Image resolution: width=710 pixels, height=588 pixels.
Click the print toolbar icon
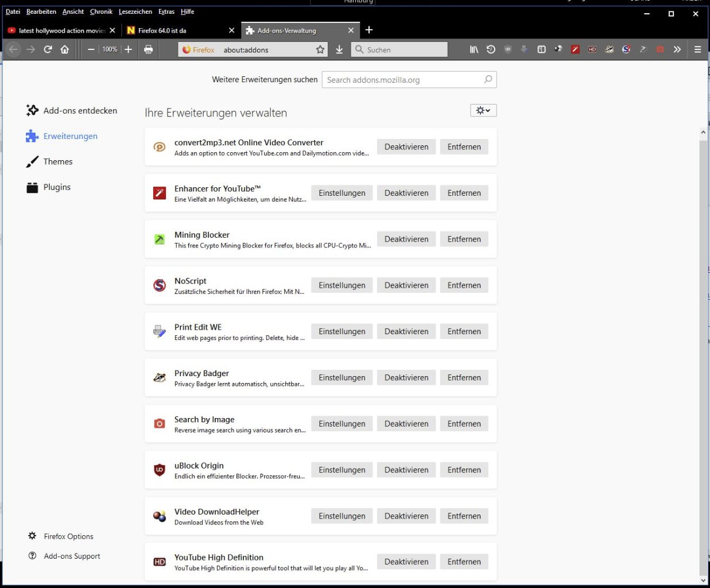tap(148, 49)
